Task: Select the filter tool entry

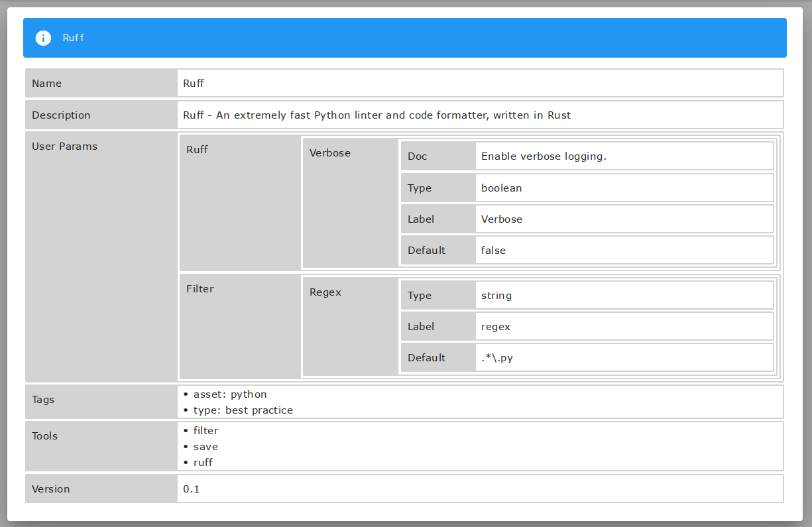Action: click(205, 430)
